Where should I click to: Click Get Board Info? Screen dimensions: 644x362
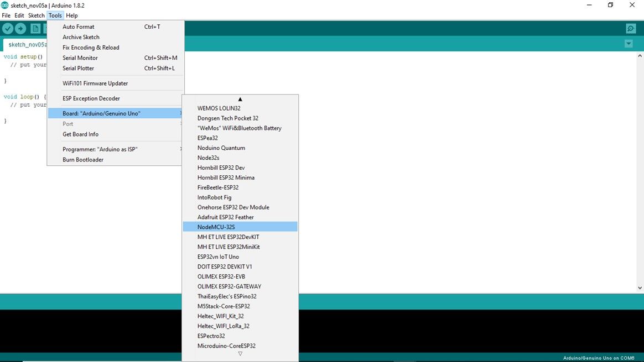[115, 134]
